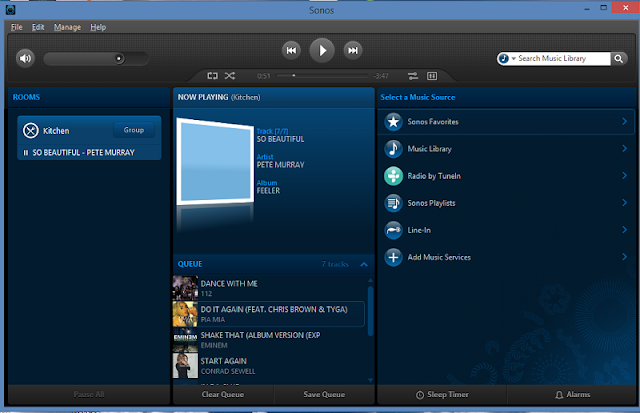
Task: Click queue scroll up arrow
Action: [x=371, y=280]
